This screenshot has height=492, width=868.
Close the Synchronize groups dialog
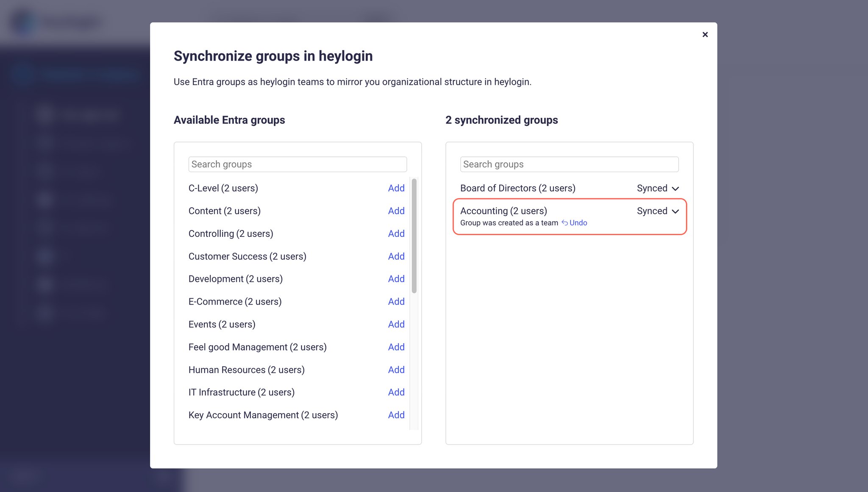pos(705,35)
